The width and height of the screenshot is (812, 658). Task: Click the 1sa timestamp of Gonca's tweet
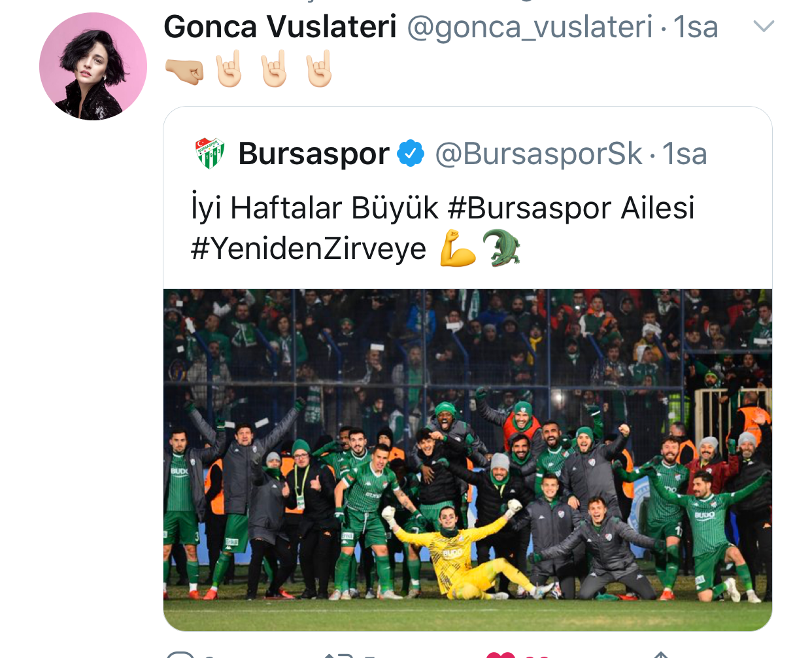[696, 27]
